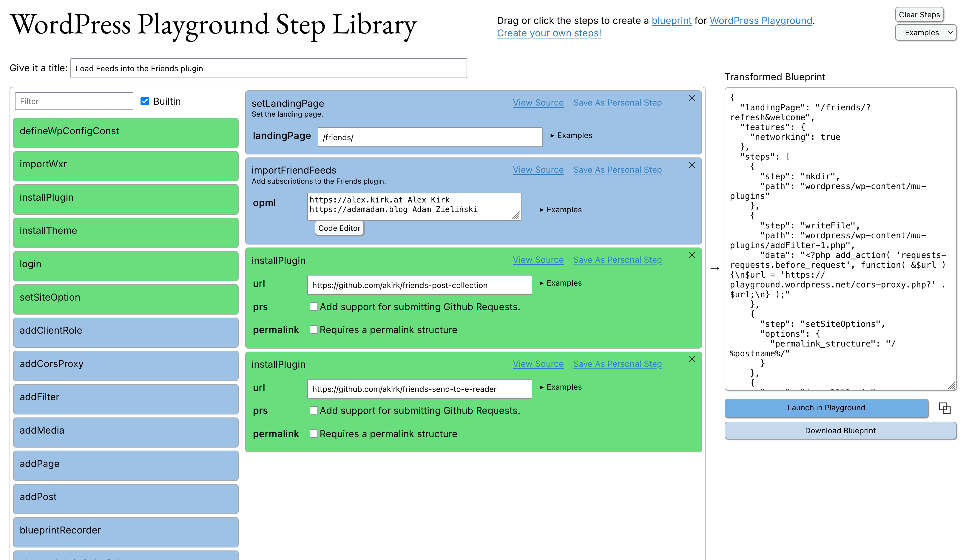Save friends-post-collection step as Personal Step
The image size is (966, 560).
(617, 260)
